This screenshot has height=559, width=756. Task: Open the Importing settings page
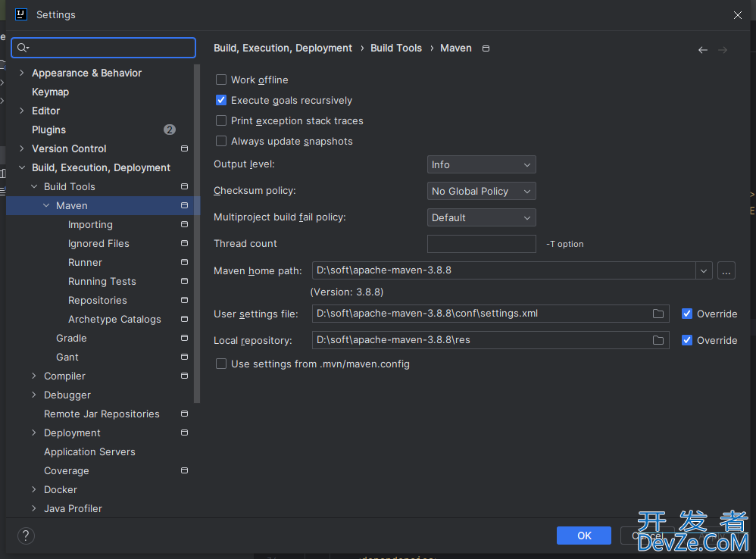[x=90, y=224]
